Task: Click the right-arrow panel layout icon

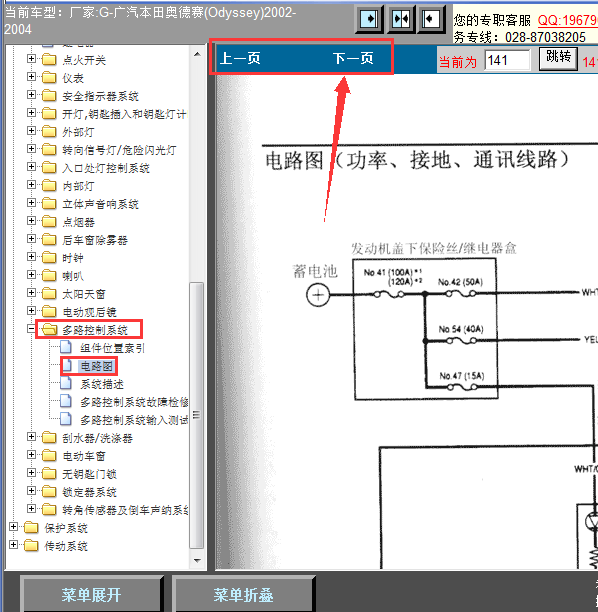Action: coord(369,19)
